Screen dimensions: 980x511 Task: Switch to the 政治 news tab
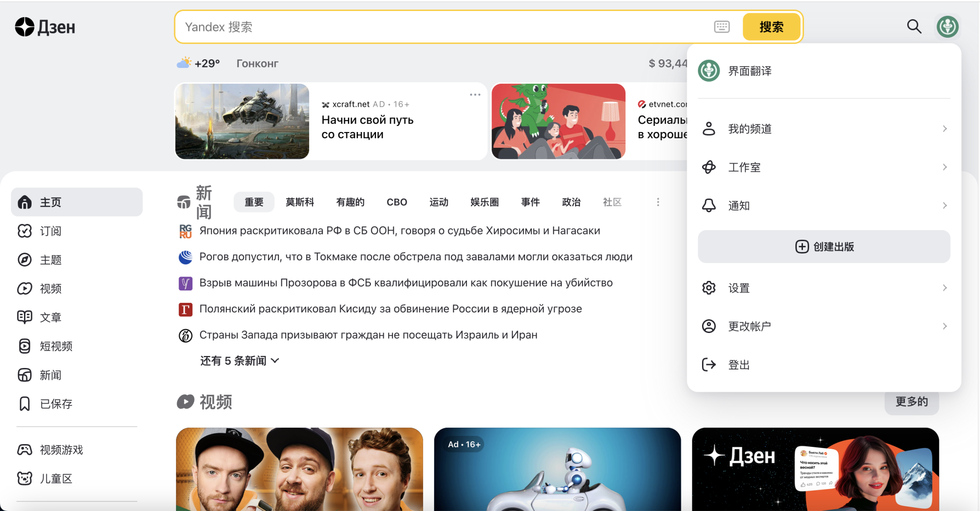click(571, 202)
